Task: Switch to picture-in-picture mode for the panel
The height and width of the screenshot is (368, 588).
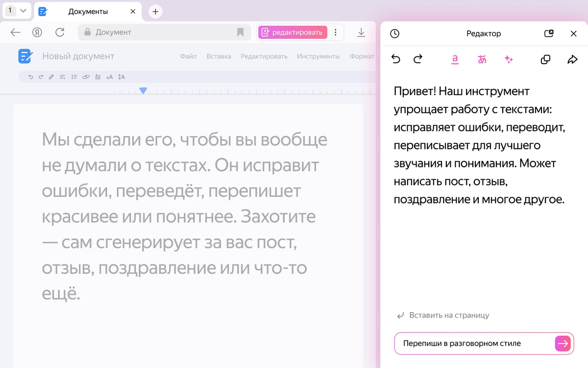Action: pyautogui.click(x=549, y=33)
